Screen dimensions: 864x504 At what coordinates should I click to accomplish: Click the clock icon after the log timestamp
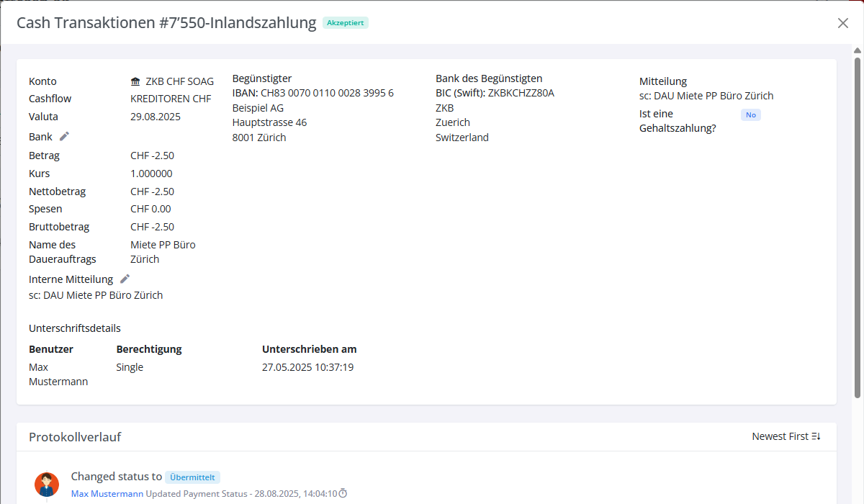tap(343, 493)
